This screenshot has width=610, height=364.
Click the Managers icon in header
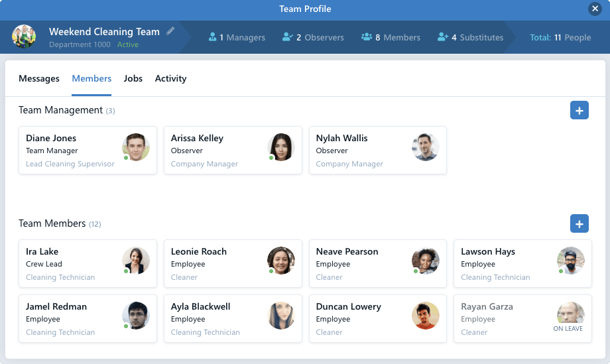213,38
